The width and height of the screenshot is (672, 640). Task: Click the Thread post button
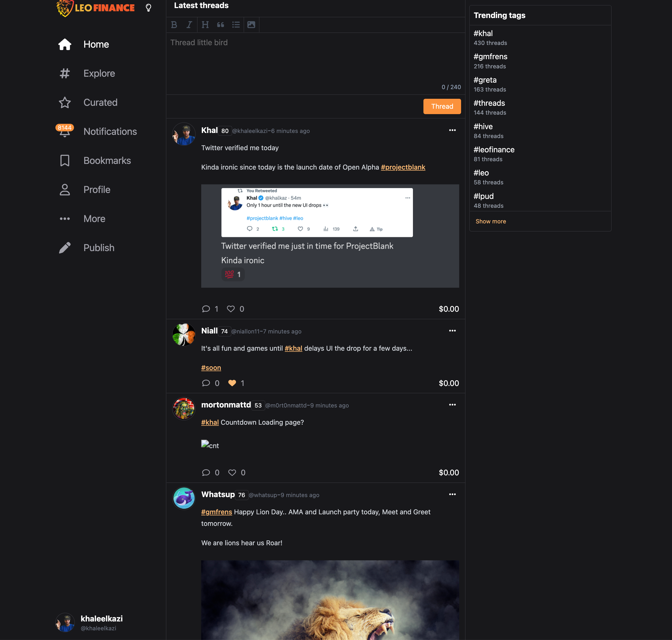(443, 107)
